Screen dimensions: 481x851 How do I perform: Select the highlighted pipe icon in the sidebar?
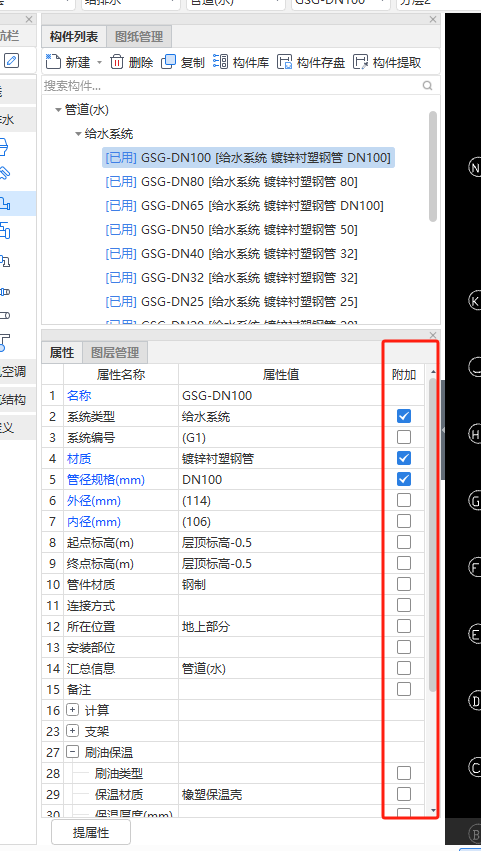(x=4, y=204)
